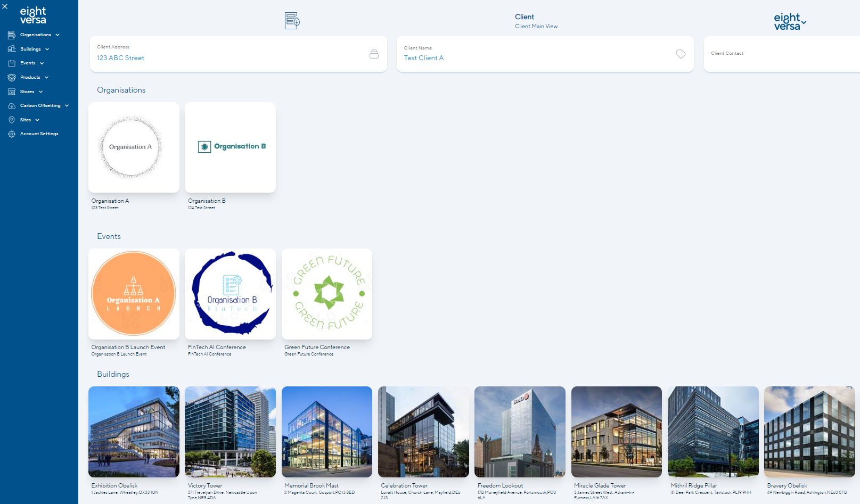Click the Victory Tower building name
The image size is (860, 504).
pos(205,485)
